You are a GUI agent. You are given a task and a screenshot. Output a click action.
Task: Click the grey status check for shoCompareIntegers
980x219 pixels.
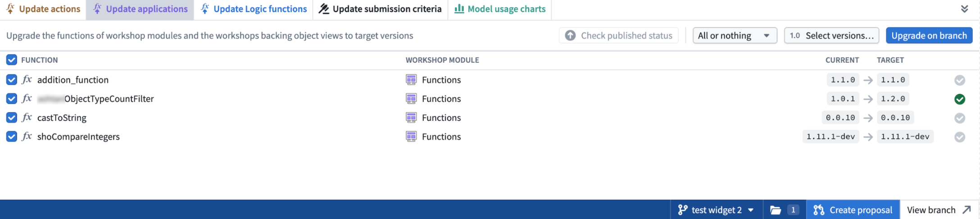(960, 137)
